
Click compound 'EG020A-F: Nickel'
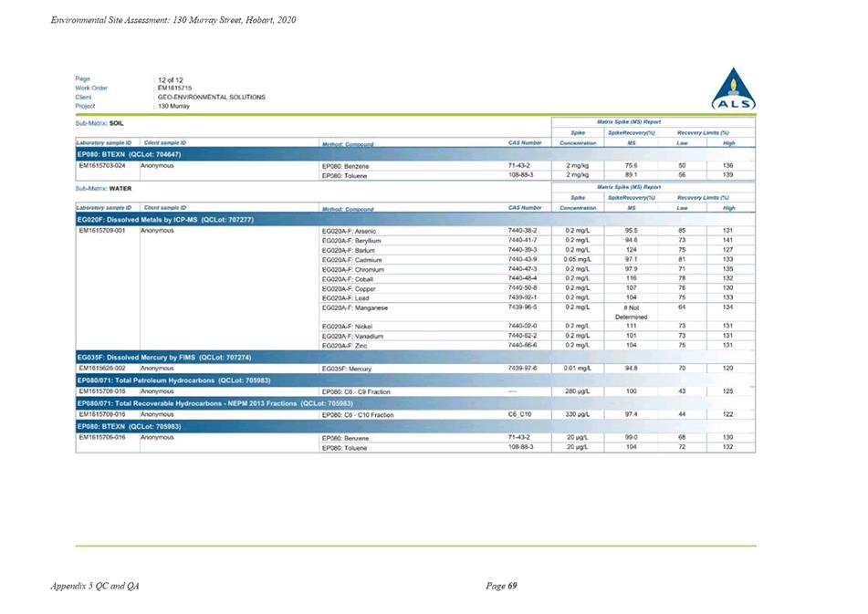tap(347, 327)
